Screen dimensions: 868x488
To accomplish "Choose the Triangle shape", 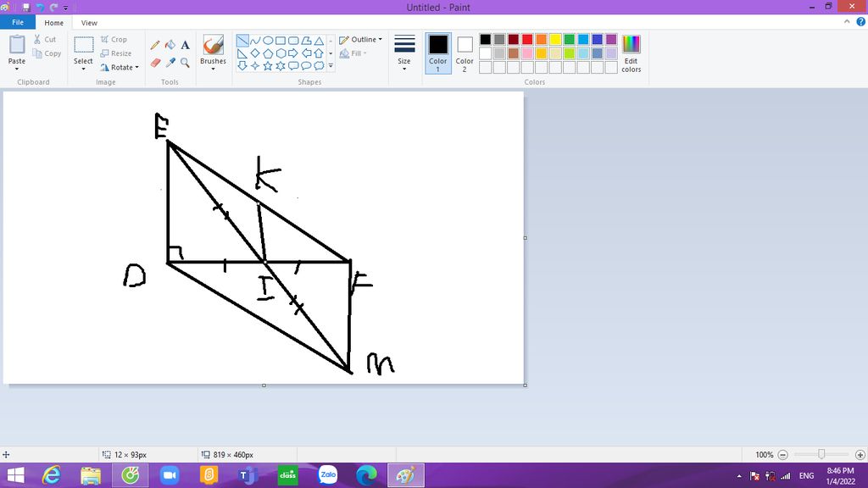I will [x=319, y=41].
